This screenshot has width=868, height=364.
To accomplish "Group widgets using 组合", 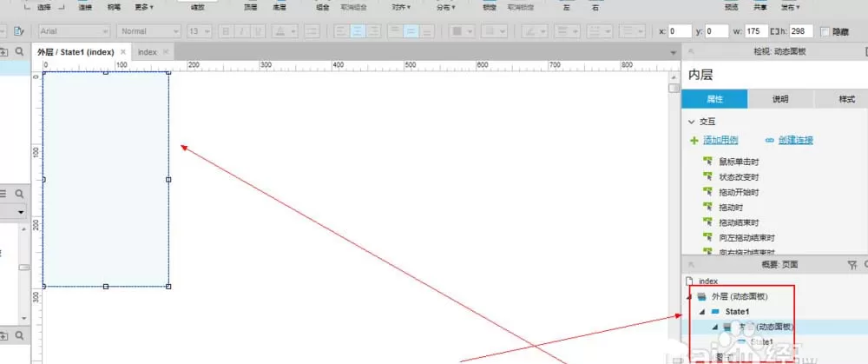I will pos(323,8).
